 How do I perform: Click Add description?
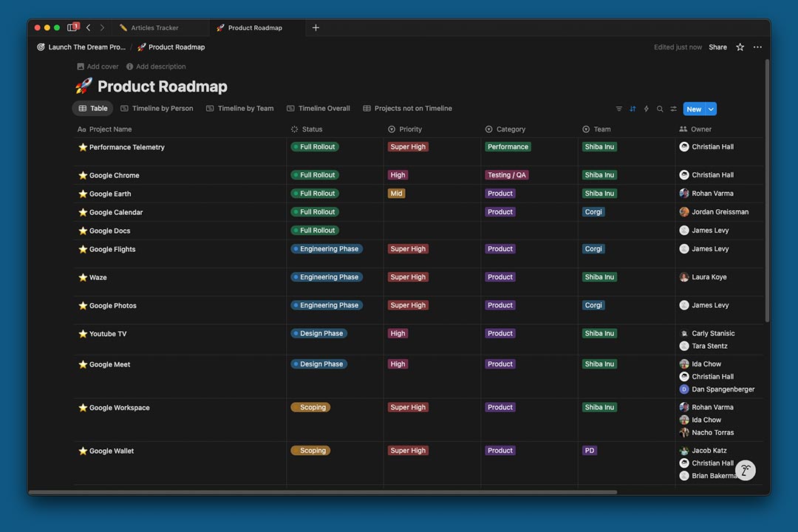point(156,66)
